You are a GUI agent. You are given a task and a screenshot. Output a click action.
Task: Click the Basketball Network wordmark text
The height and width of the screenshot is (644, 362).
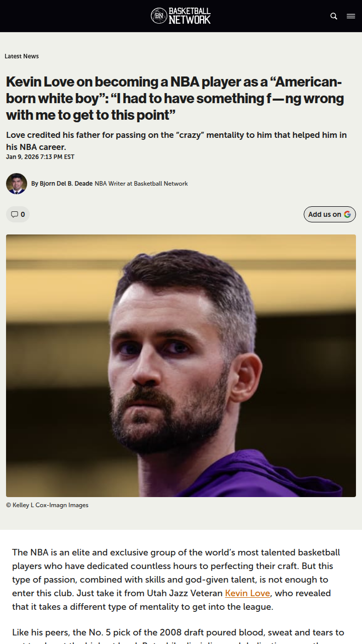pyautogui.click(x=190, y=16)
